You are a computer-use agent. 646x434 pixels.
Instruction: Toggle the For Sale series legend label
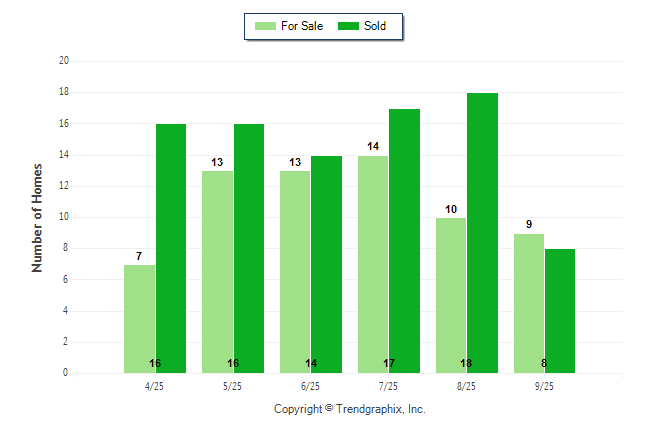click(302, 26)
